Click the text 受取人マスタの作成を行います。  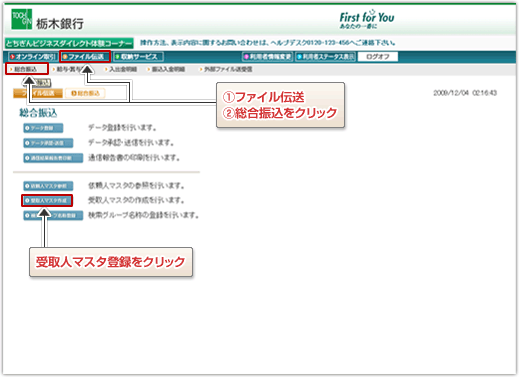coord(136,201)
